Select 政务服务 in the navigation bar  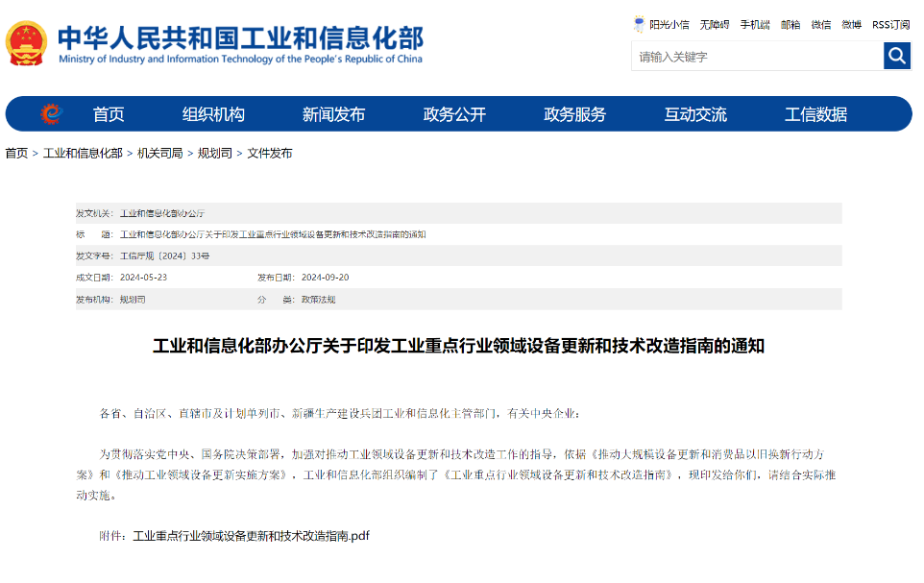pyautogui.click(x=574, y=114)
